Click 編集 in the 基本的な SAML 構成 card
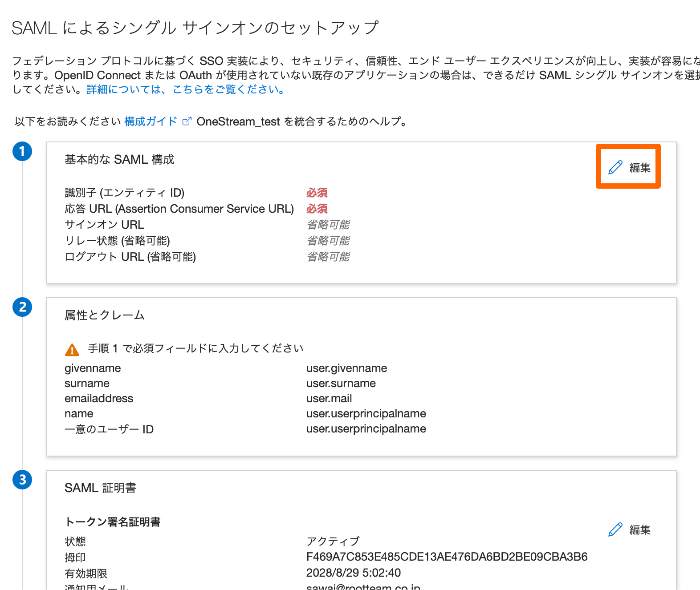 coord(640,167)
